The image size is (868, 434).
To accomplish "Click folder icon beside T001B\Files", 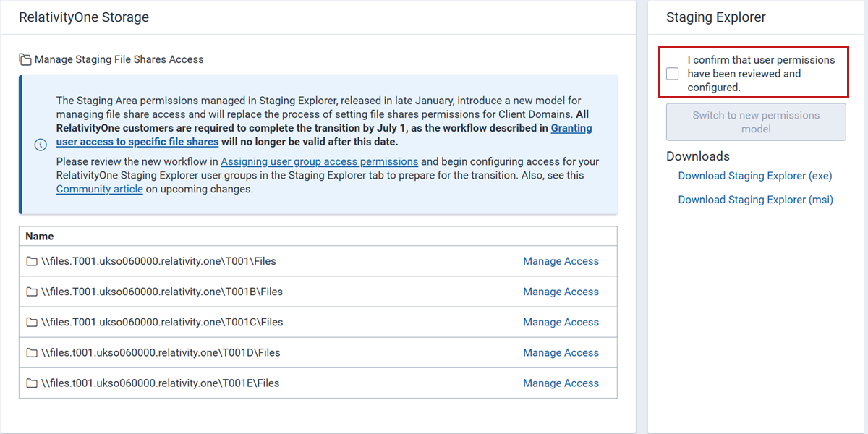I will (32, 292).
